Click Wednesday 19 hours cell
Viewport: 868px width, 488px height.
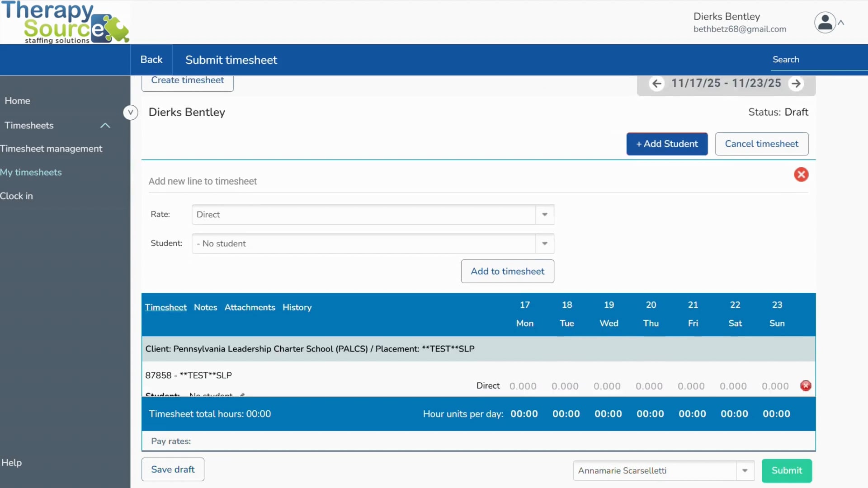click(x=607, y=386)
